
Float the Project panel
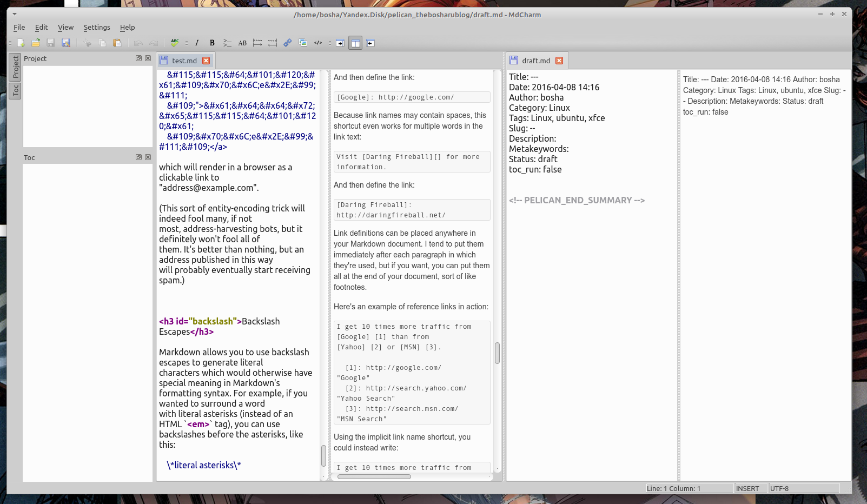[138, 58]
